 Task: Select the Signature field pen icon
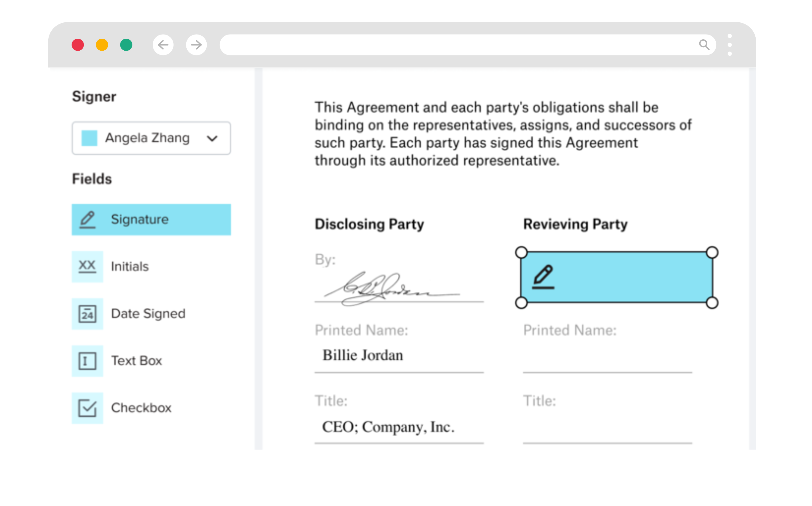tap(88, 220)
